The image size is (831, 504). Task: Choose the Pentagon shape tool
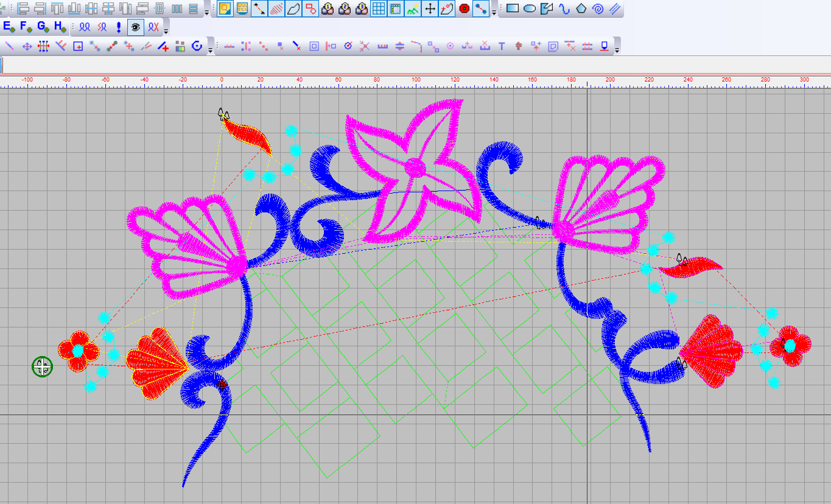click(x=581, y=9)
